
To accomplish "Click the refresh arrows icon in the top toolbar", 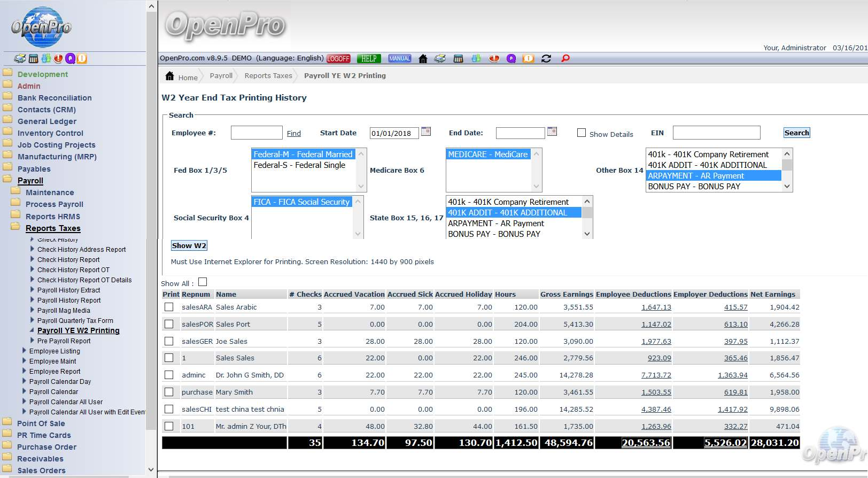I will pyautogui.click(x=546, y=59).
